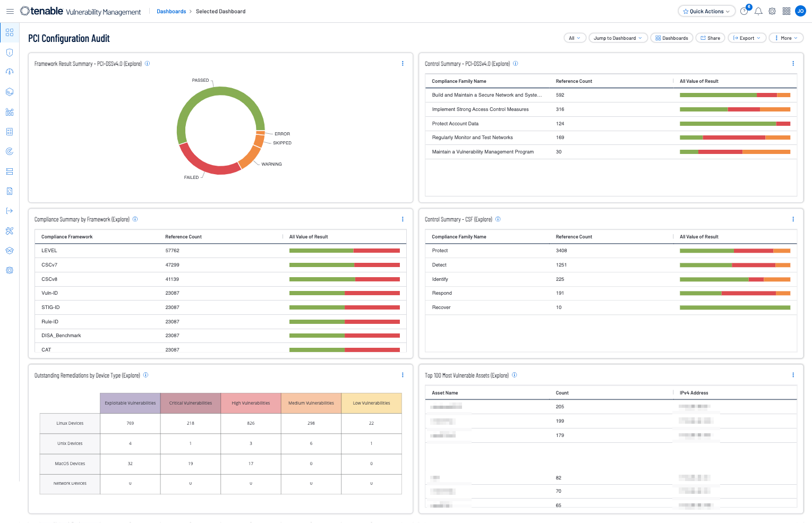
Task: Click the LEVEL framework result bar
Action: click(345, 251)
